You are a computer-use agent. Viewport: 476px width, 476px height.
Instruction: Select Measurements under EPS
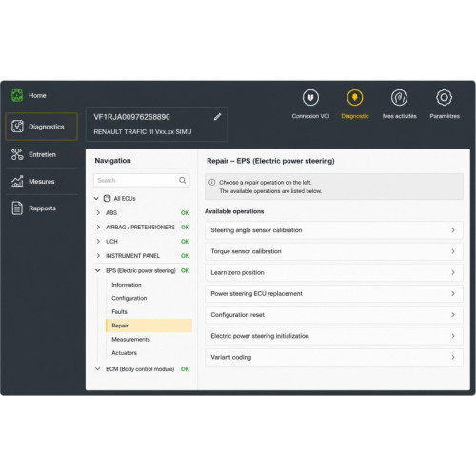130,339
